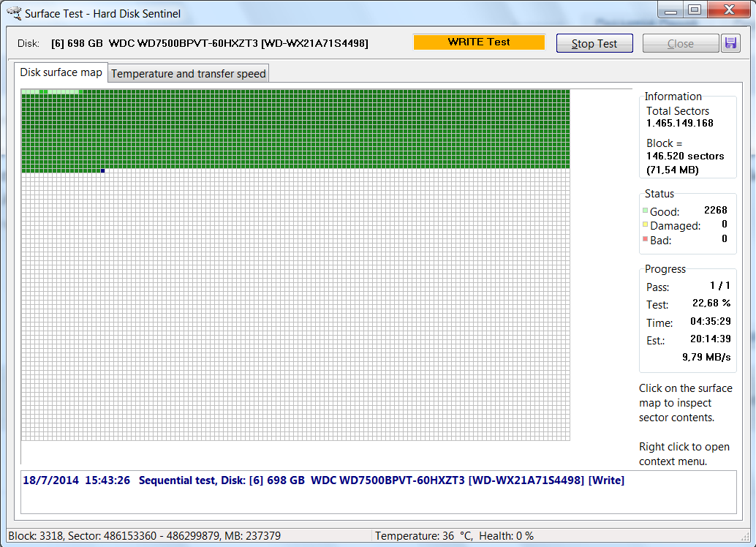Click the Hard Disk Sentinel title bar icon
756x547 pixels.
tap(14, 13)
